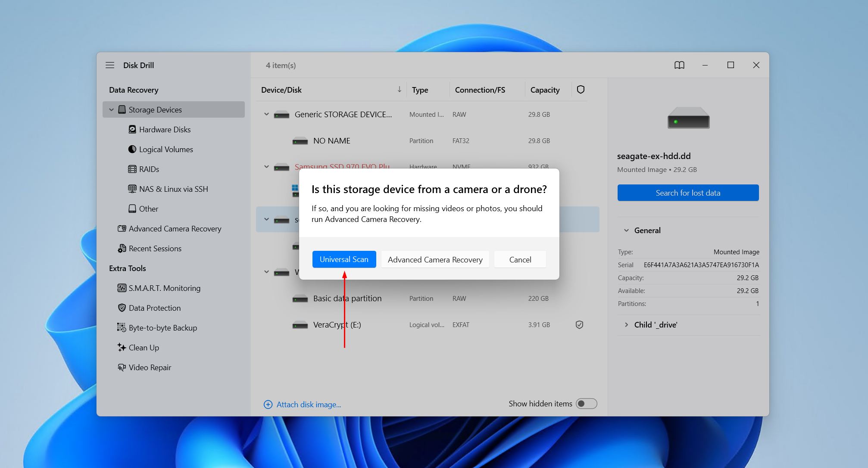Click the Recent Sessions icon
The image size is (868, 468).
point(122,248)
